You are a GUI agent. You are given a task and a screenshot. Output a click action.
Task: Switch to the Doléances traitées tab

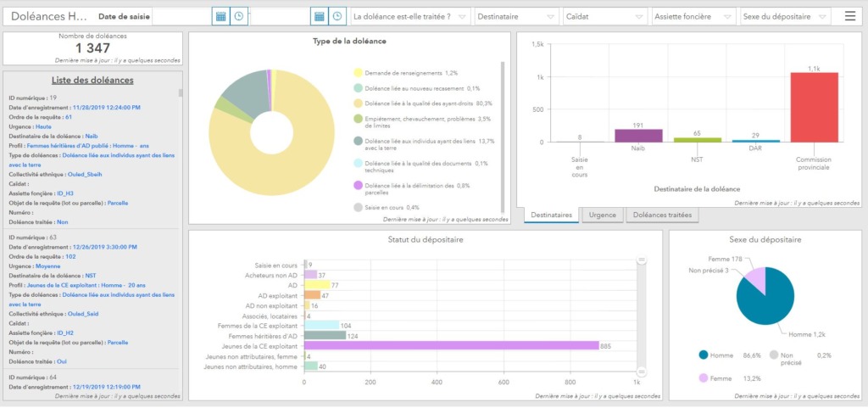(662, 215)
